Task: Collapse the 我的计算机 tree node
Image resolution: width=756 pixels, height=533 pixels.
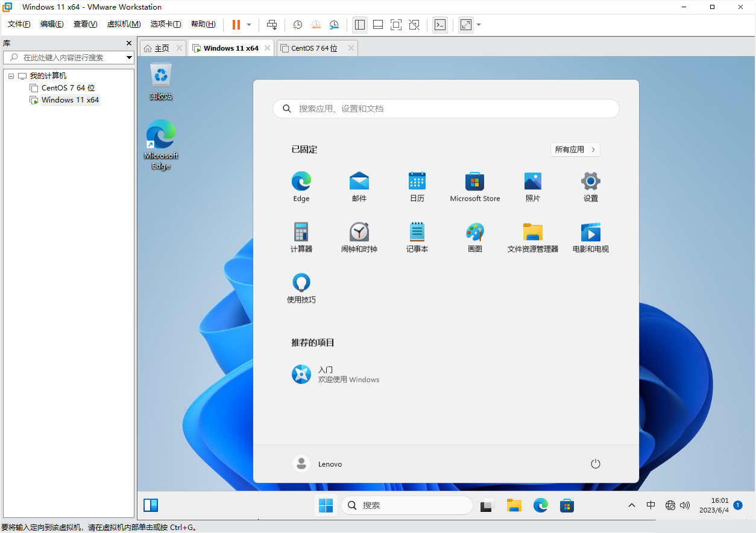Action: (11, 76)
